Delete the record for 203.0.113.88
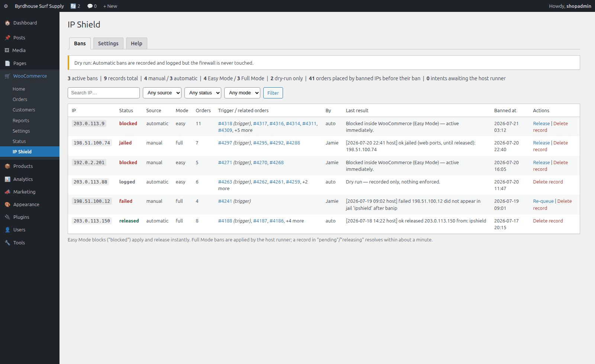The height and width of the screenshot is (364, 595). point(548,182)
